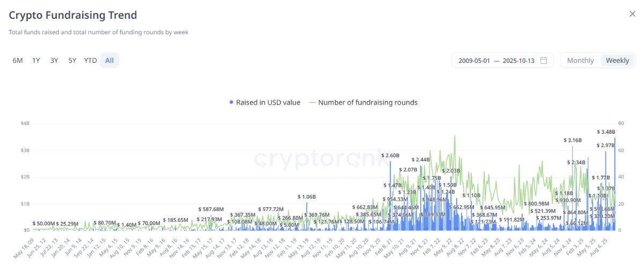The image size is (644, 275).
Task: Click the green line legend marker
Action: tap(313, 102)
